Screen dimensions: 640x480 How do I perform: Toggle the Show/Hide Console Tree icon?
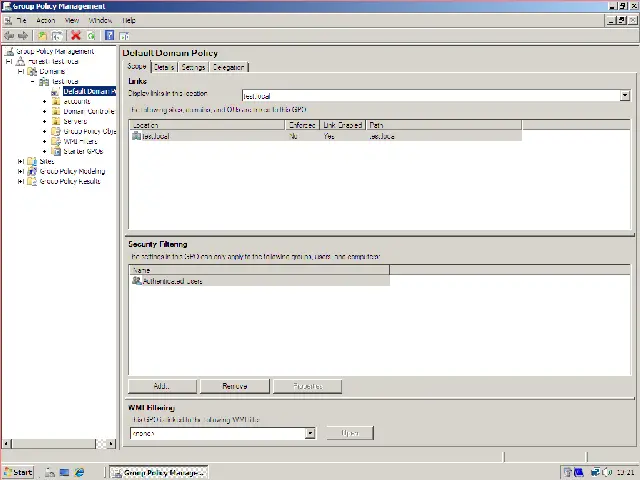(x=57, y=36)
